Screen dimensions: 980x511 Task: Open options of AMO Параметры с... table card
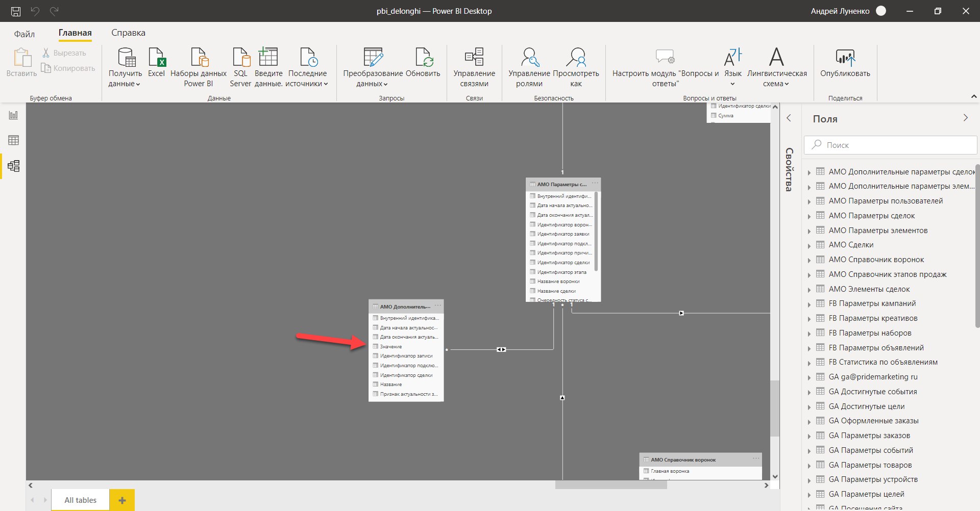(x=595, y=184)
